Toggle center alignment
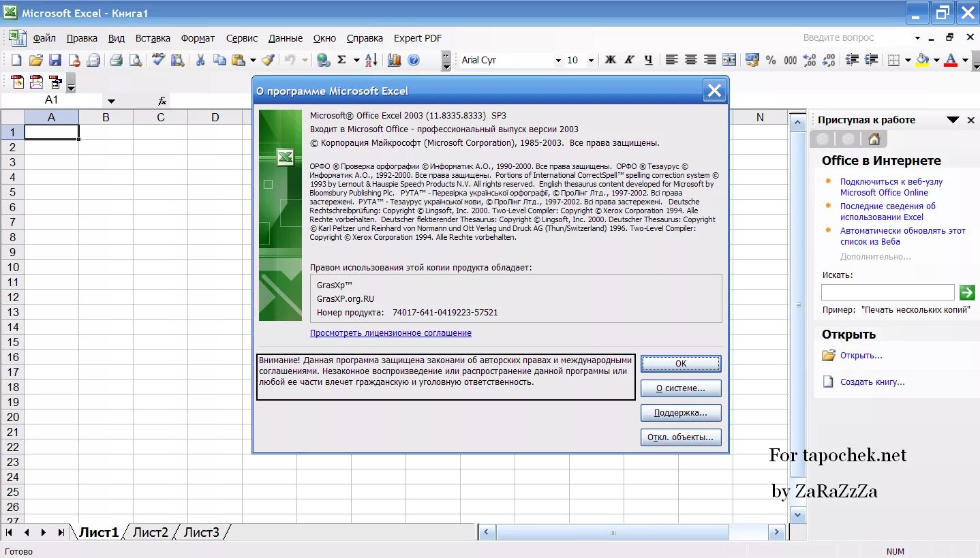The height and width of the screenshot is (558, 980). (x=690, y=60)
